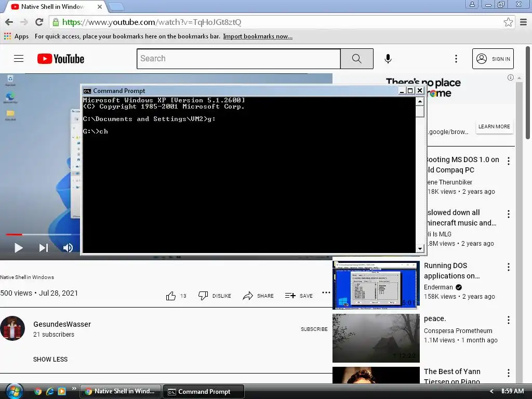Go to YouTube home via logo
The width and height of the screenshot is (532, 399).
61,59
